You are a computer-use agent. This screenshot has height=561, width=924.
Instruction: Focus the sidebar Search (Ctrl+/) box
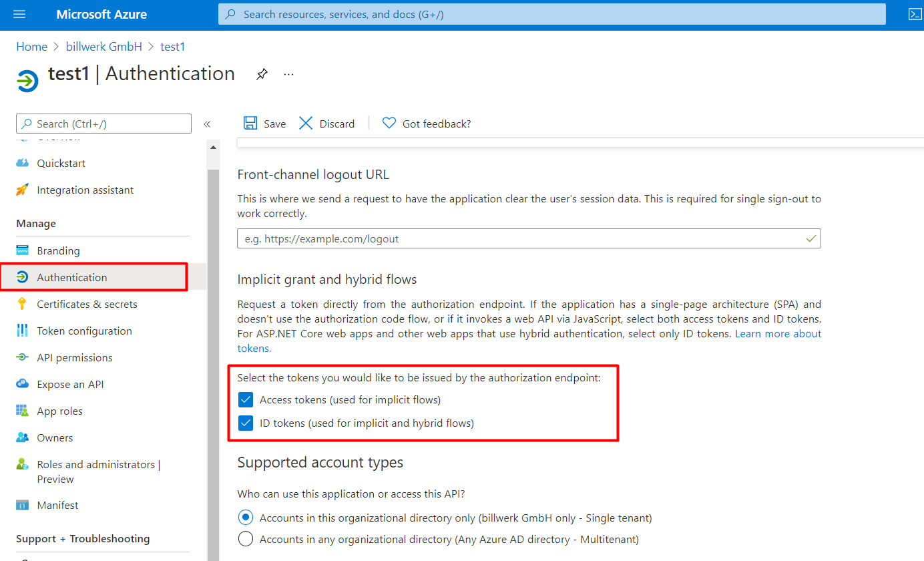(x=103, y=124)
